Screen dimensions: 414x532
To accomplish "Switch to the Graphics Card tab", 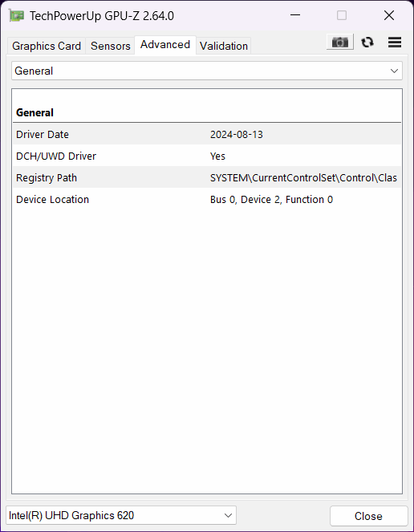I will [47, 46].
